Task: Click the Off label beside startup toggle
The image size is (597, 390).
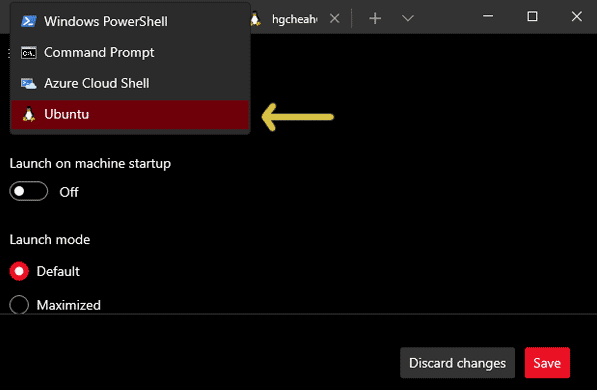Action: pyautogui.click(x=69, y=192)
